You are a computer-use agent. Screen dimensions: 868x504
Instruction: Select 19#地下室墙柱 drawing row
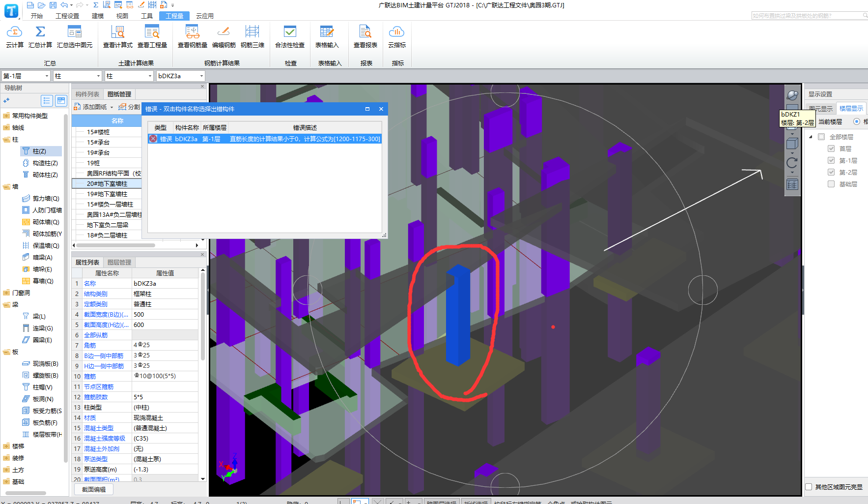107,194
